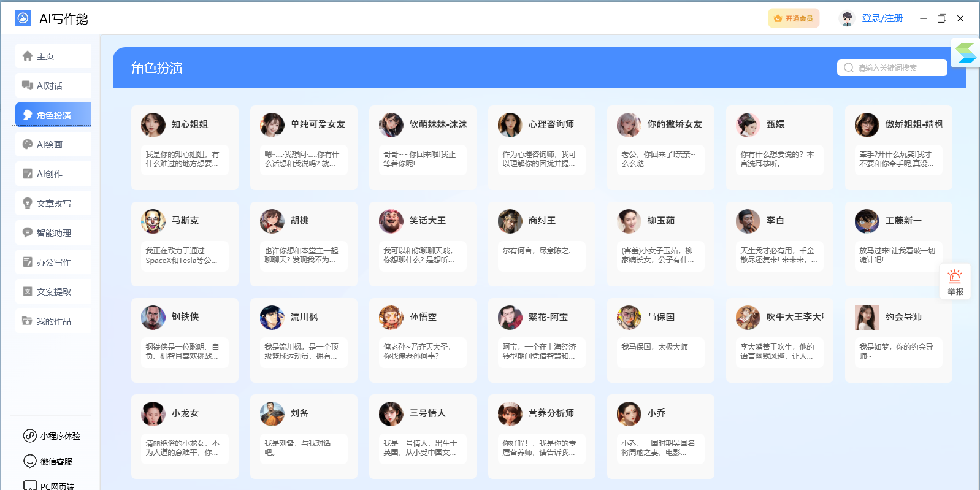Click 刘备 card title
The width and height of the screenshot is (980, 490).
299,413
